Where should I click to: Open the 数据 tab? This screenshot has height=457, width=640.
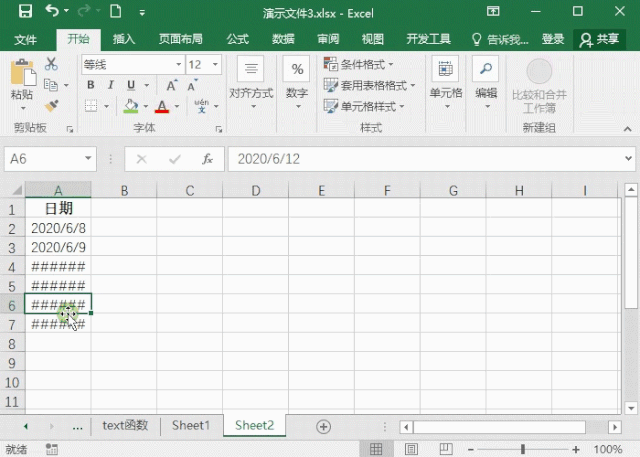[x=283, y=39]
